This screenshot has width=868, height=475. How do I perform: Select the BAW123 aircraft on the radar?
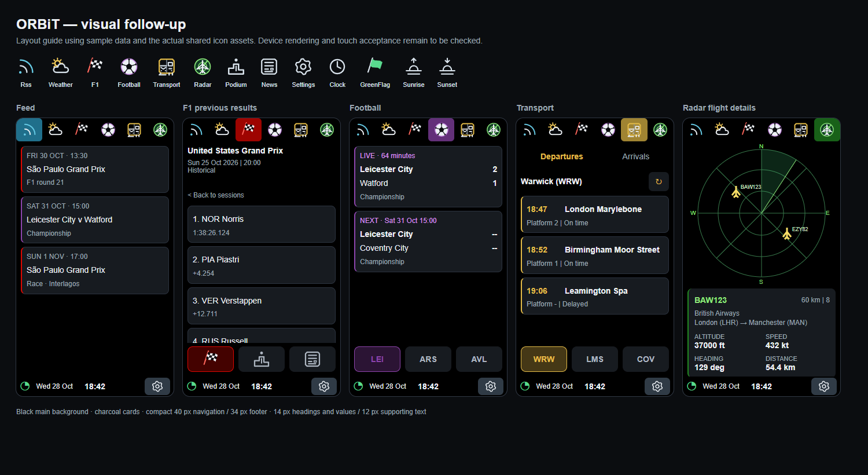(735, 192)
